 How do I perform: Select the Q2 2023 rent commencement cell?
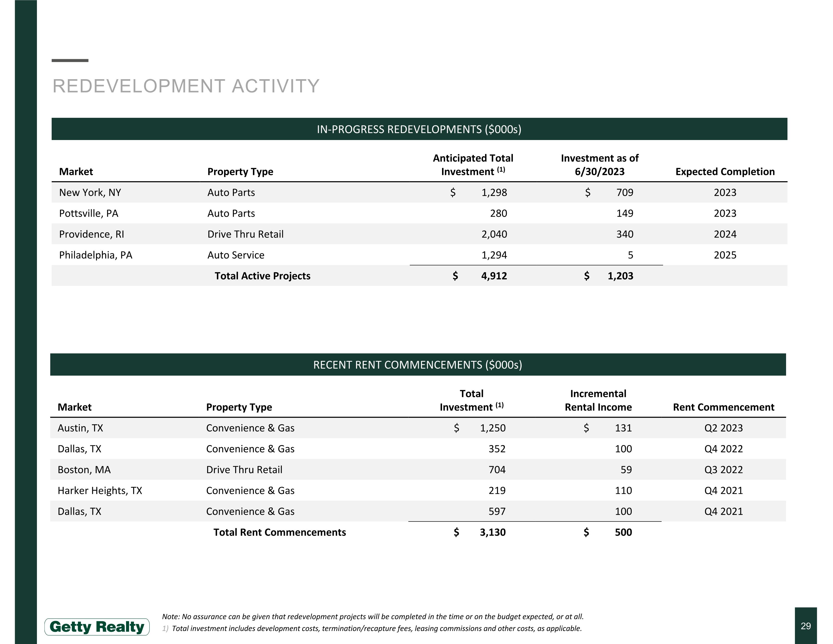point(724,428)
